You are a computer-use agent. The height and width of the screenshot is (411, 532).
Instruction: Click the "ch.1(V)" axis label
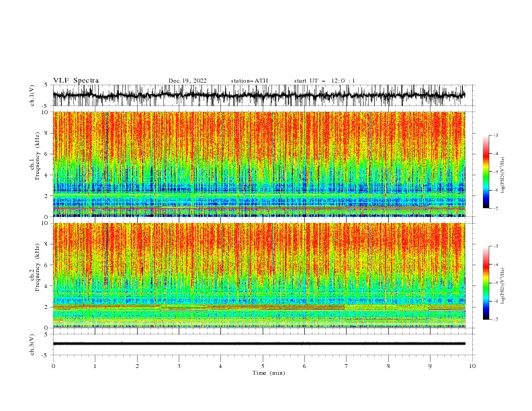32,95
